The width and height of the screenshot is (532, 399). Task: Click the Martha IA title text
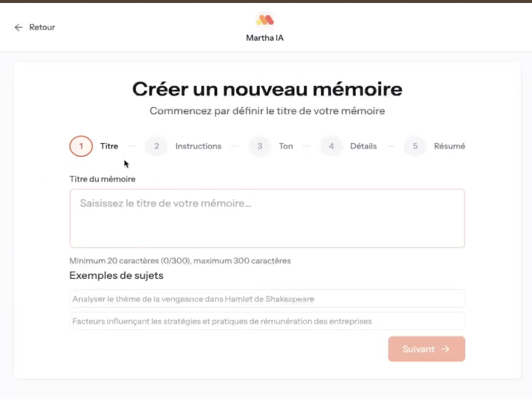click(x=265, y=38)
